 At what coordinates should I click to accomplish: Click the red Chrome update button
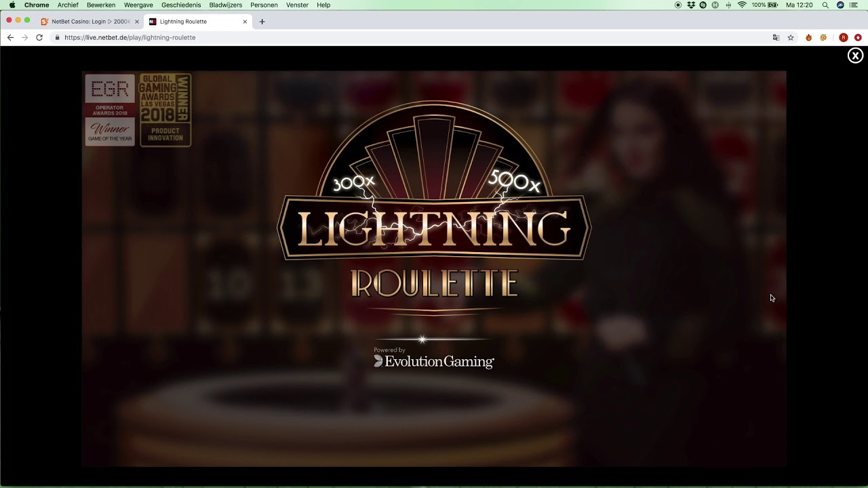pos(858,37)
